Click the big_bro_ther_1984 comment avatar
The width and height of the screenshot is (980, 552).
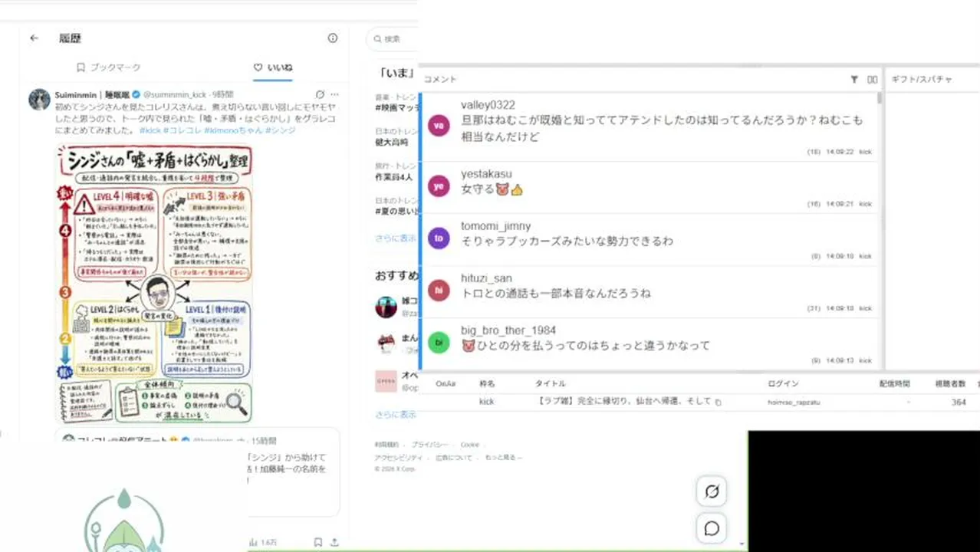[439, 343]
